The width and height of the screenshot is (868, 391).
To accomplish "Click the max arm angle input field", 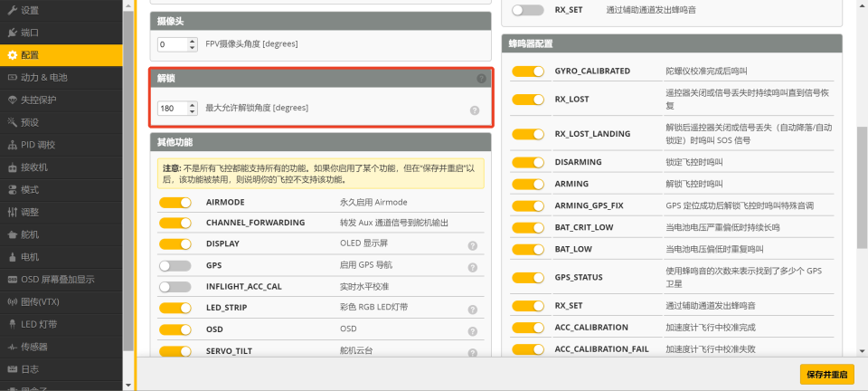I will [x=172, y=108].
